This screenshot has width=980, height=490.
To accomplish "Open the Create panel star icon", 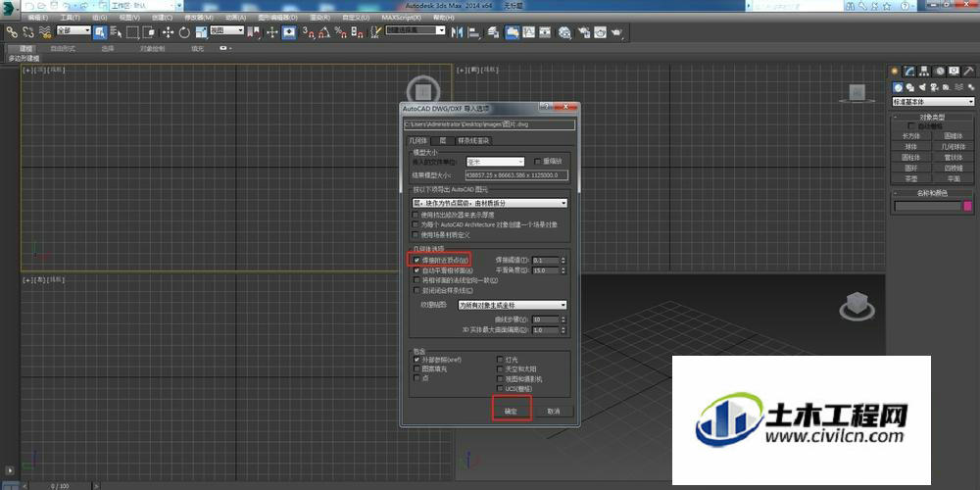I will 895,72.
